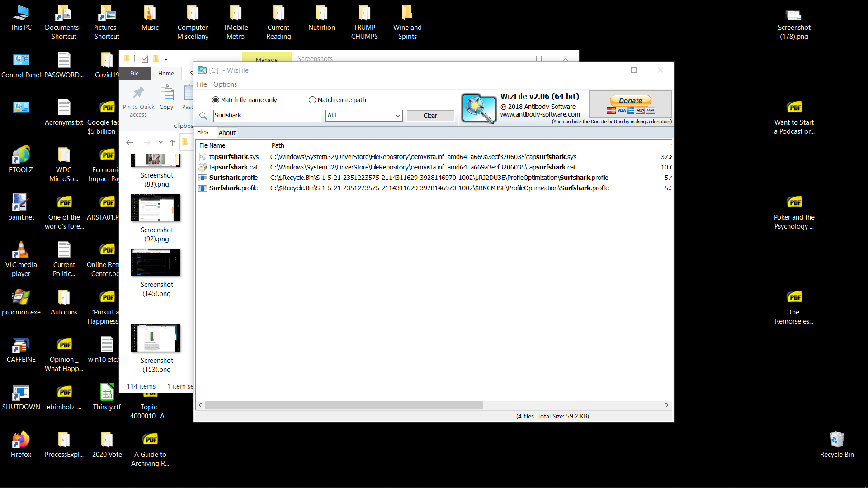Open This PC desktop icon

click(21, 18)
